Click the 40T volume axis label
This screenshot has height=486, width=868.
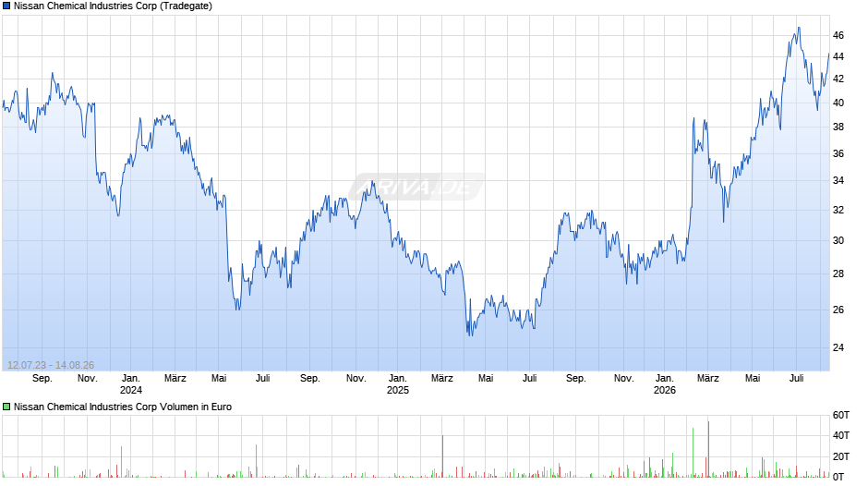click(841, 435)
